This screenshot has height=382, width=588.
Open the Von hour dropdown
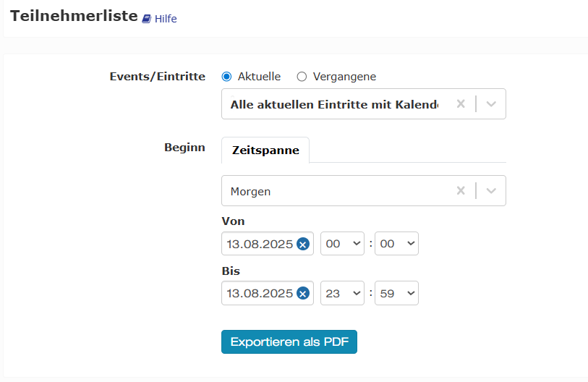[x=342, y=244]
